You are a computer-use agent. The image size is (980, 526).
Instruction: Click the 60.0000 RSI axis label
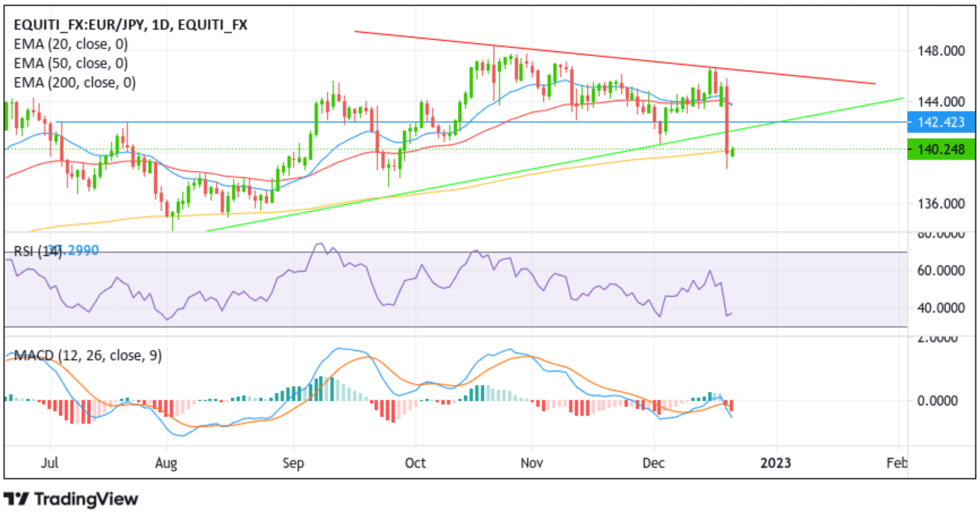[x=941, y=271]
